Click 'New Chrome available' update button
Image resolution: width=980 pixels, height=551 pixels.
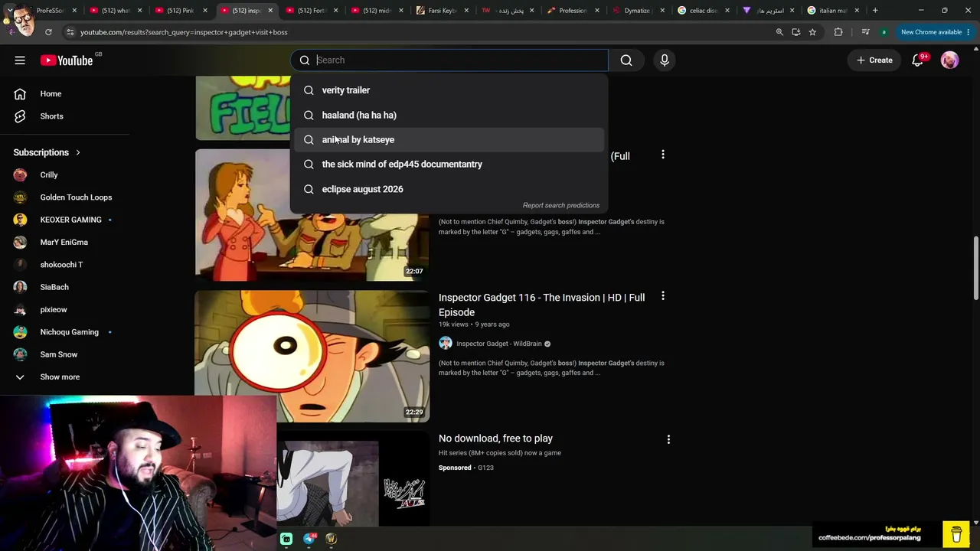point(931,32)
